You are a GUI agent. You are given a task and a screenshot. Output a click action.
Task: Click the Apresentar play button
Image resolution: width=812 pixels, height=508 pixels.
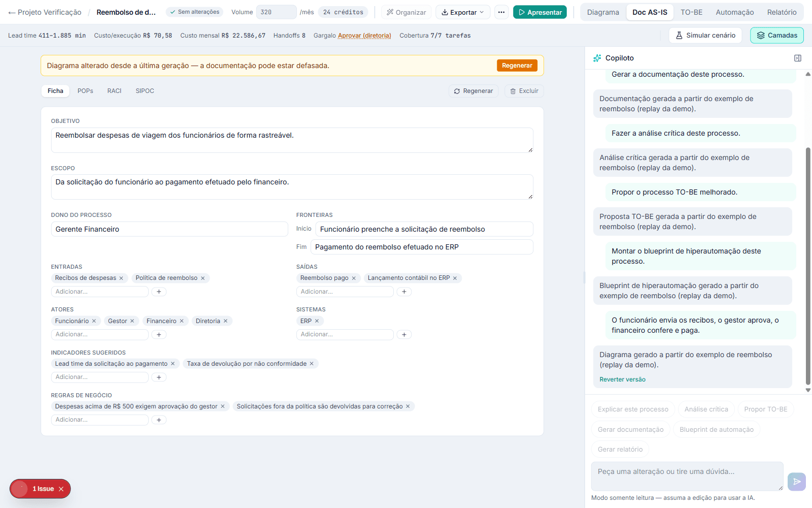pos(540,12)
